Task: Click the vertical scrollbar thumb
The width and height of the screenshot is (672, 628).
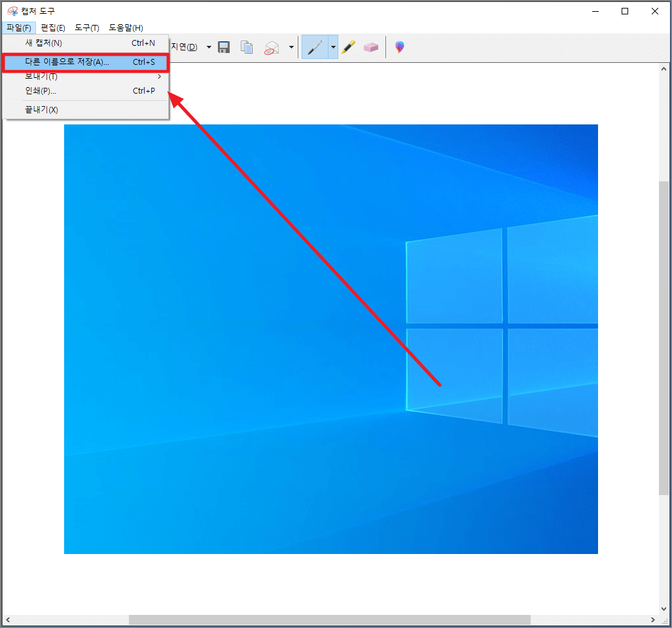Action: click(664, 338)
